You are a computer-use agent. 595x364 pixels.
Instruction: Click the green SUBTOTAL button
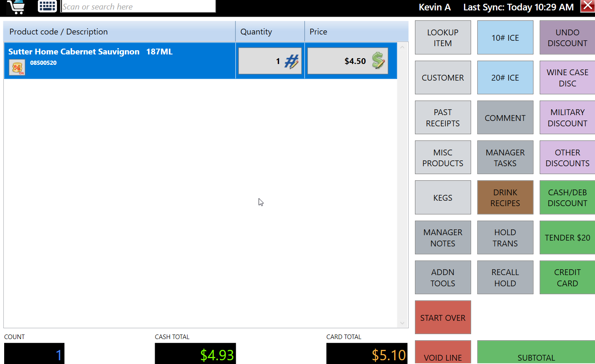tap(536, 352)
